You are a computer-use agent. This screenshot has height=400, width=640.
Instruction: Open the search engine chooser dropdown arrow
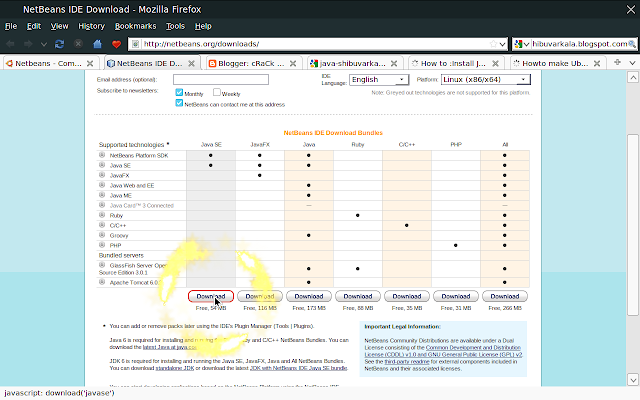(527, 44)
